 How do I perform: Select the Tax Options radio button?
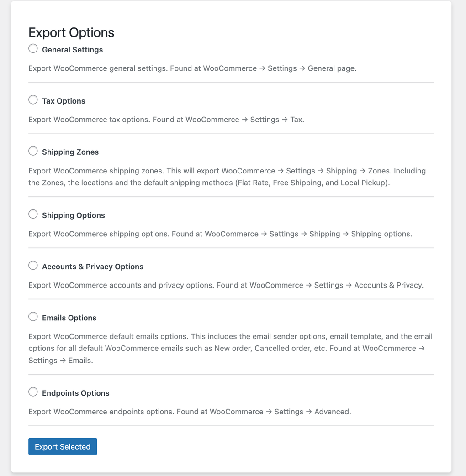click(x=33, y=99)
